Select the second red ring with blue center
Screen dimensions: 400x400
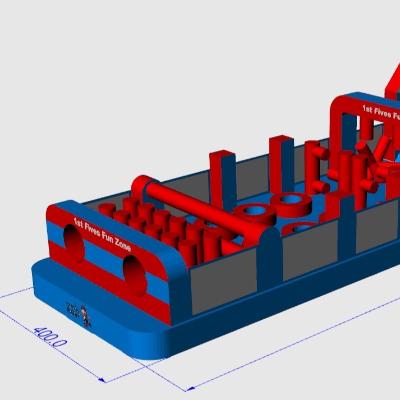pyautogui.click(x=291, y=204)
